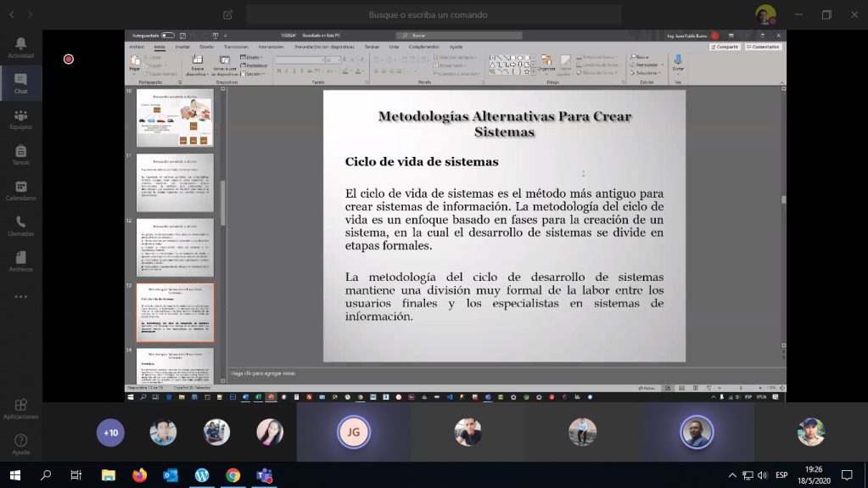Open Tareas in the Teams sidebar

pyautogui.click(x=20, y=155)
